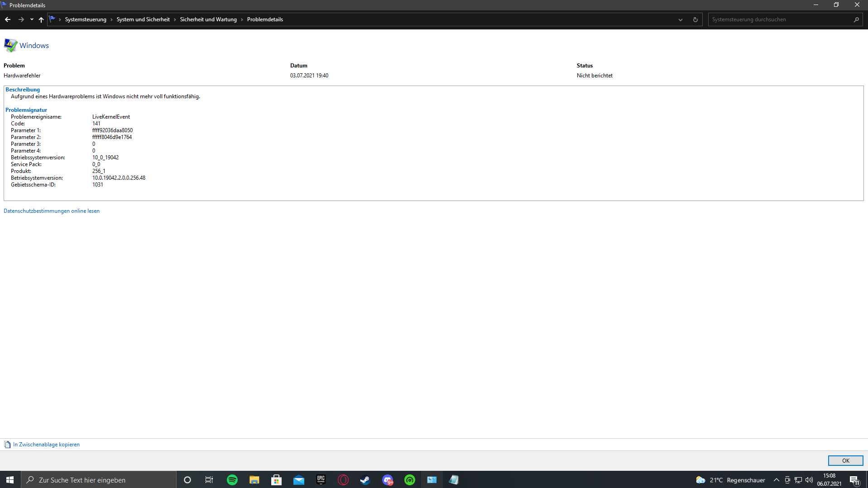Click the date 03.07.2021 19:40
The image size is (868, 488).
[x=309, y=76]
